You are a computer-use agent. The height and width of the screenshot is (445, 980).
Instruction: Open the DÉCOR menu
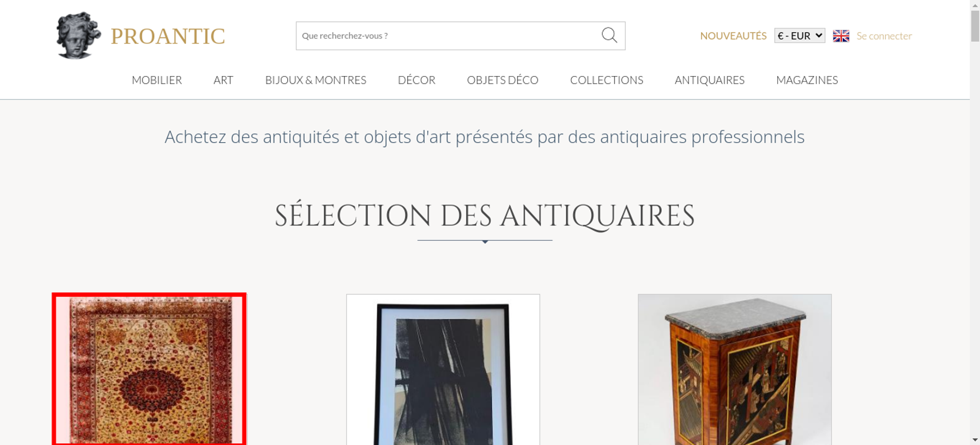pos(416,80)
